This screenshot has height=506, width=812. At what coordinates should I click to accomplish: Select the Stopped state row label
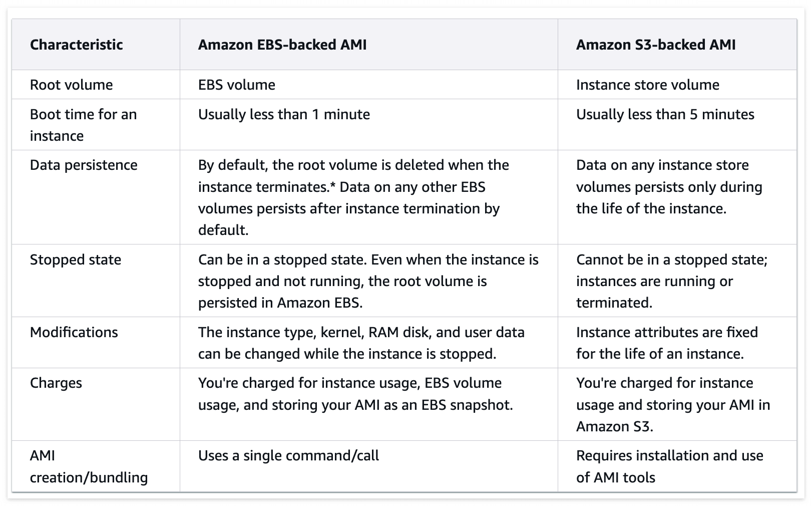[76, 260]
